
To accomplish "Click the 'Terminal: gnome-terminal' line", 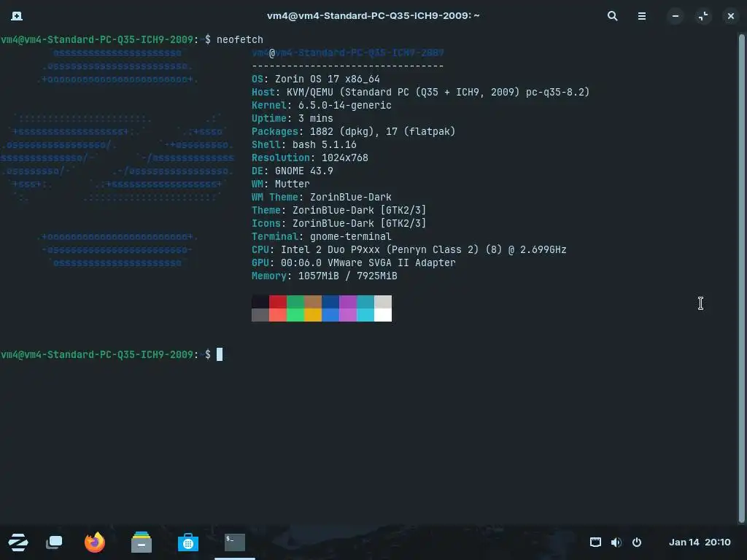I will [322, 236].
